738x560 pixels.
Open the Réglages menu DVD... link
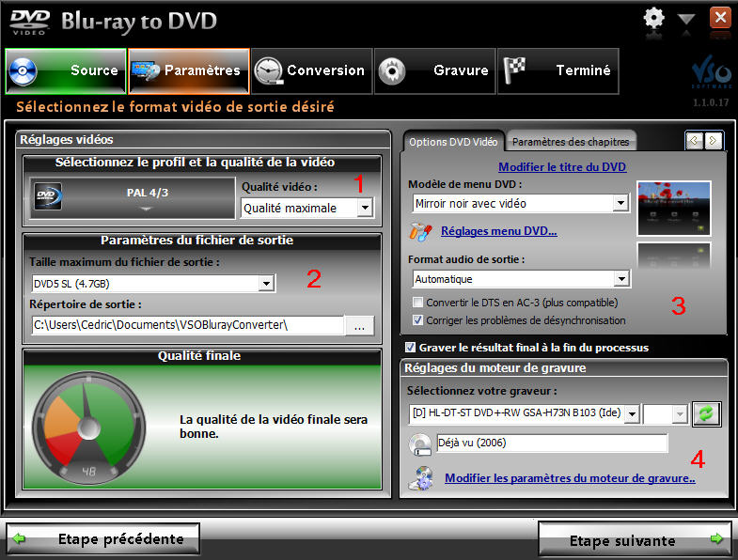click(499, 231)
